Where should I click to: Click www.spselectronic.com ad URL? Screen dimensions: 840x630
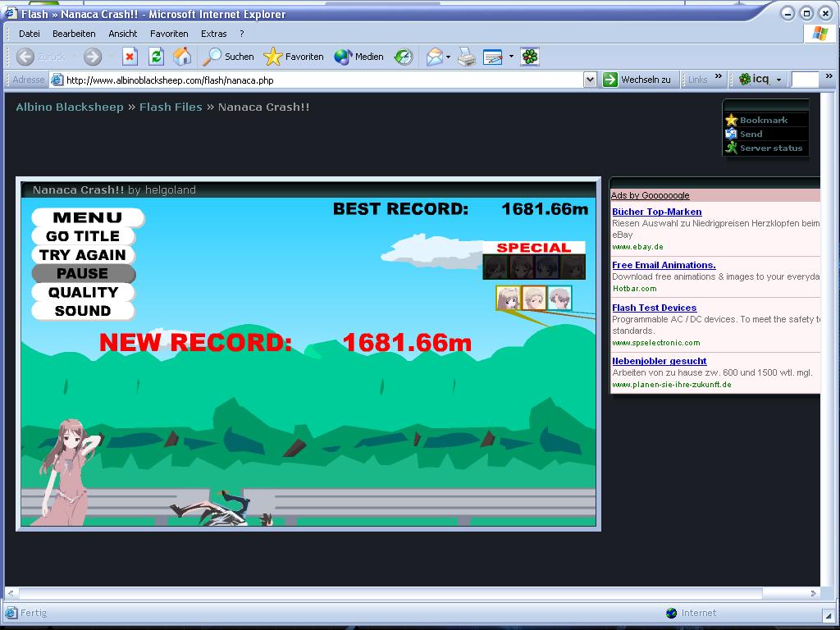pos(655,342)
